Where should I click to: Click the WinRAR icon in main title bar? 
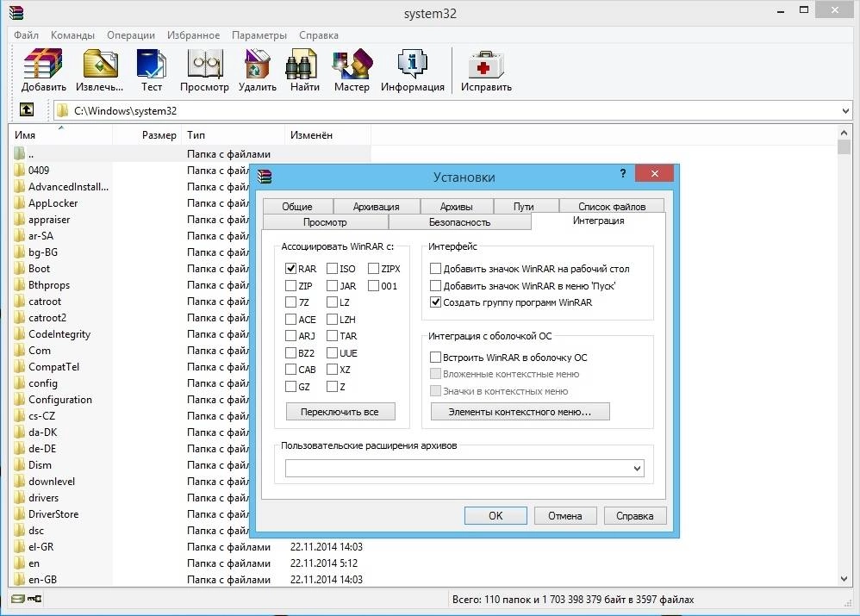coord(16,12)
